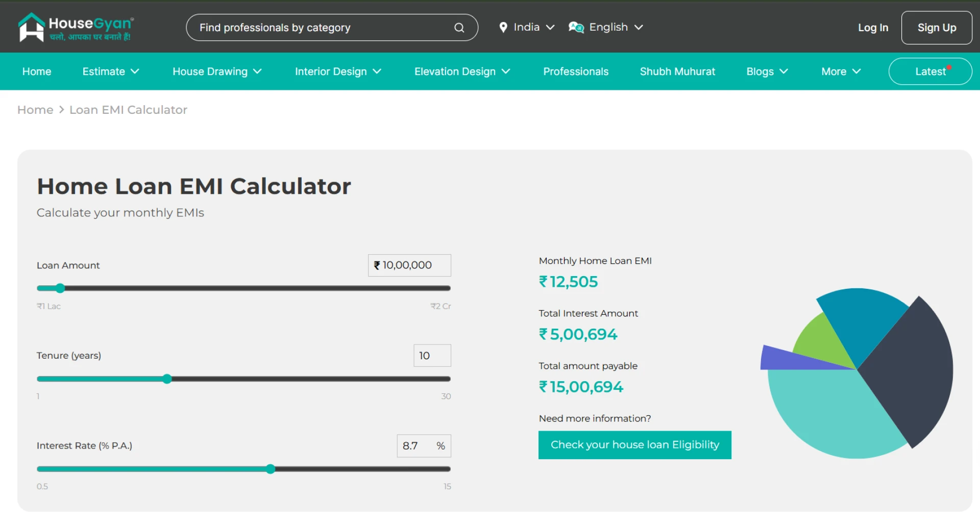This screenshot has height=521, width=980.
Task: Go to the Professionals tab
Action: [576, 71]
